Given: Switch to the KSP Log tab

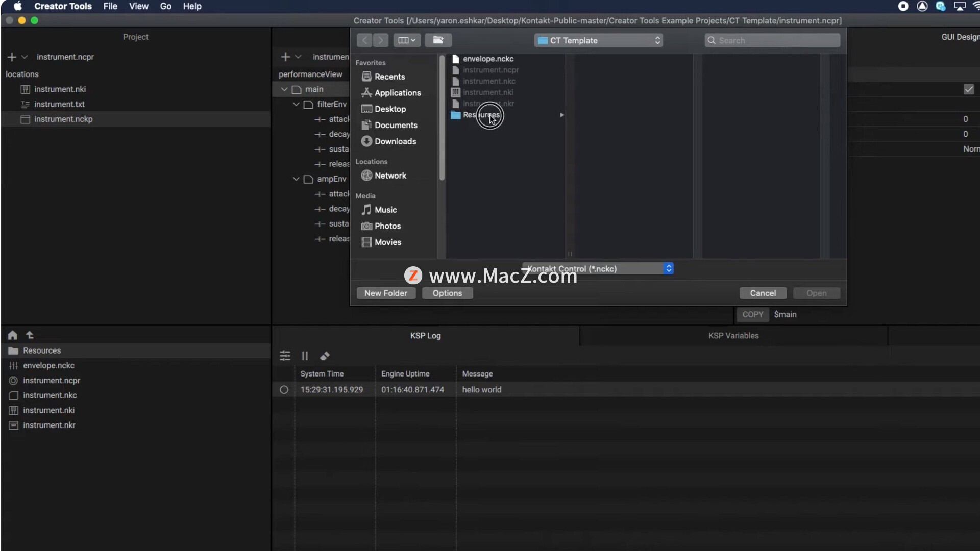Looking at the screenshot, I should pos(426,336).
